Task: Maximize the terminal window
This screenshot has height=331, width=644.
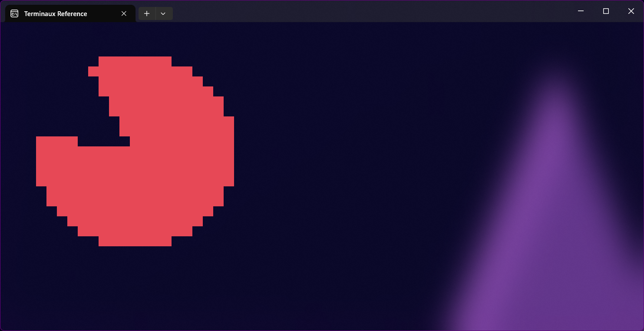Action: (x=606, y=11)
